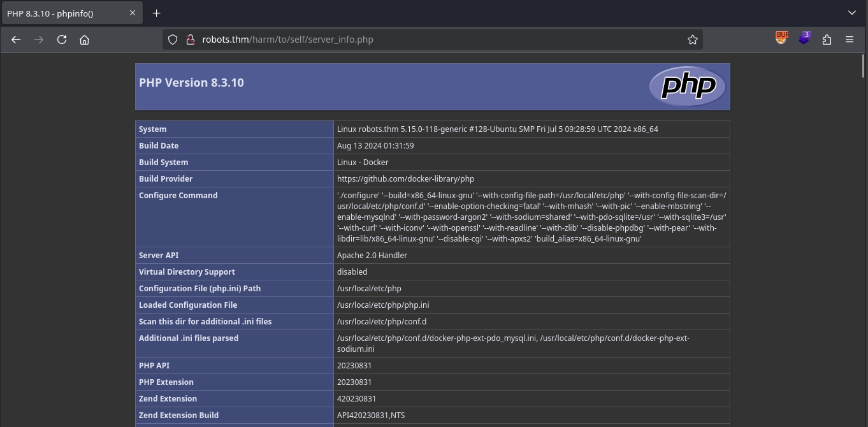
Task: Click the page vertical scrollbar thumb
Action: pyautogui.click(x=864, y=66)
